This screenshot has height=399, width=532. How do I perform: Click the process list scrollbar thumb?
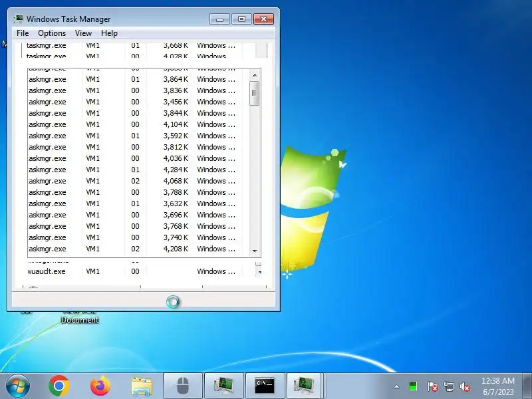[x=255, y=93]
